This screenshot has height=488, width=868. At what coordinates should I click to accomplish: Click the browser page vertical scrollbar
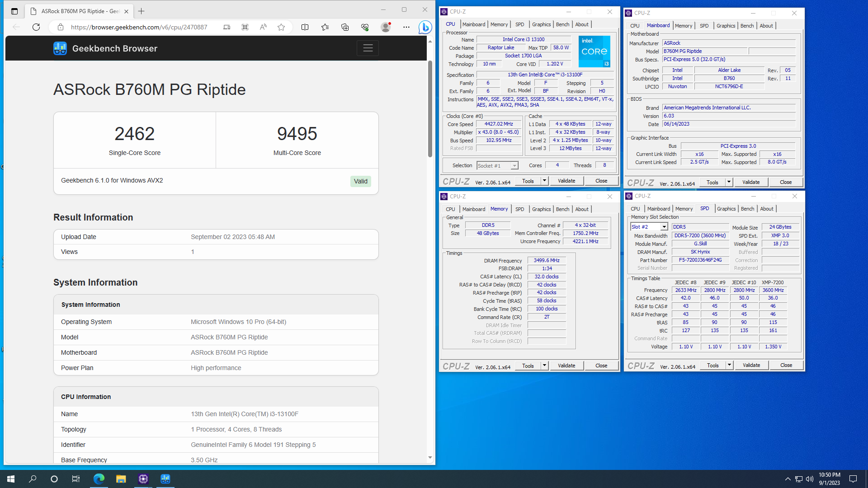click(430, 109)
